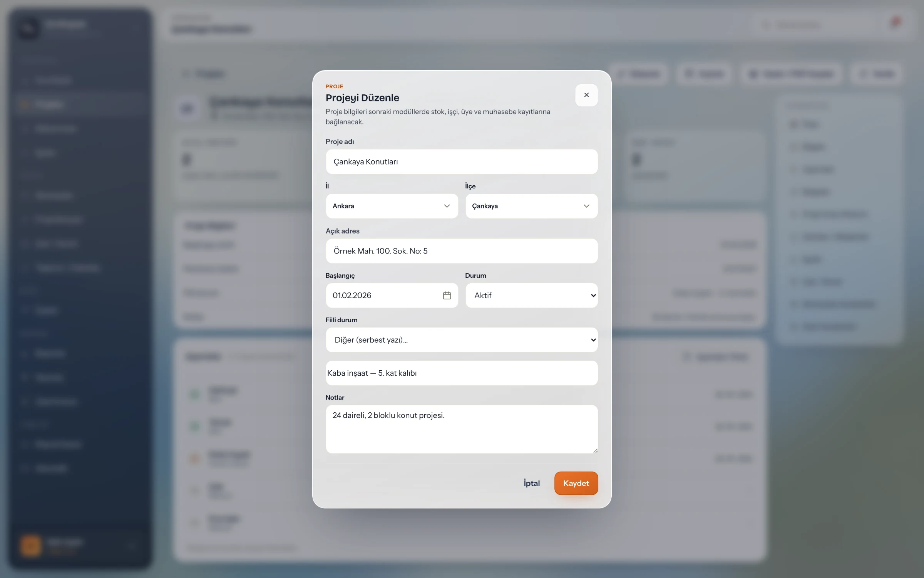This screenshot has height=578, width=924.
Task: Click inside the Notlar text area
Action: [x=462, y=429]
